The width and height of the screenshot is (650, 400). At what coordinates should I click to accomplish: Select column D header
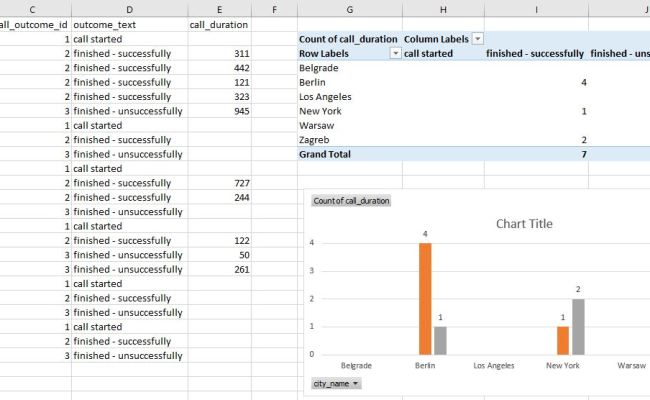(129, 9)
